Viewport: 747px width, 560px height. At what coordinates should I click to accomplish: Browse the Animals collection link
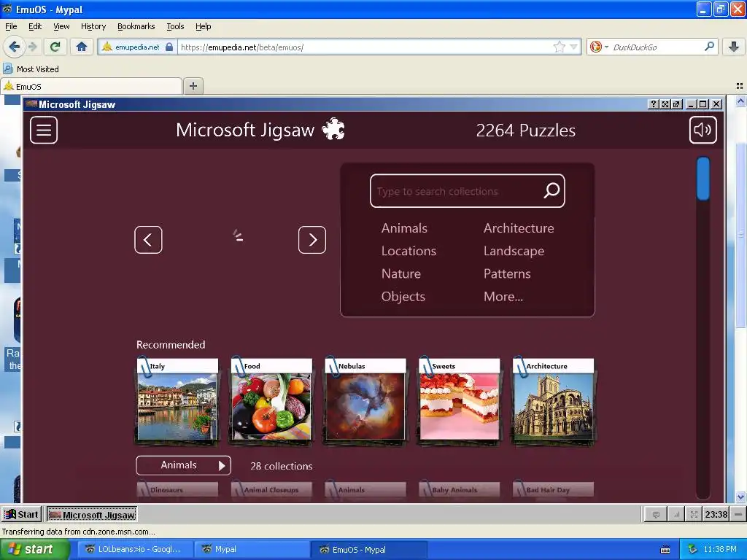point(404,228)
